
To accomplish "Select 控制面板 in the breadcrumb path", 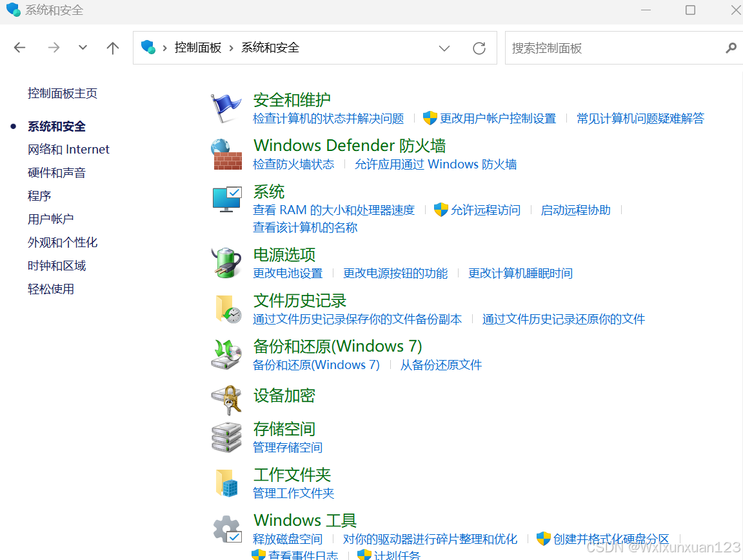I will 198,47.
